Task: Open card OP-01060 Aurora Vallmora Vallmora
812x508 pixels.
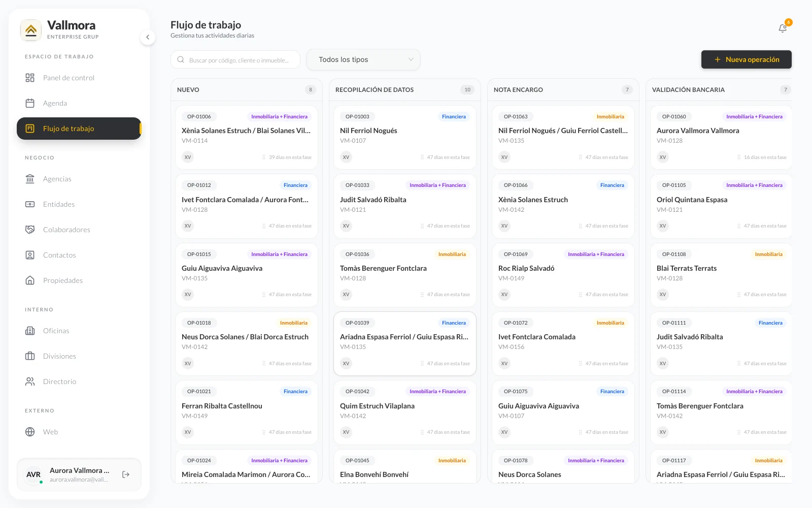Action: coord(721,137)
